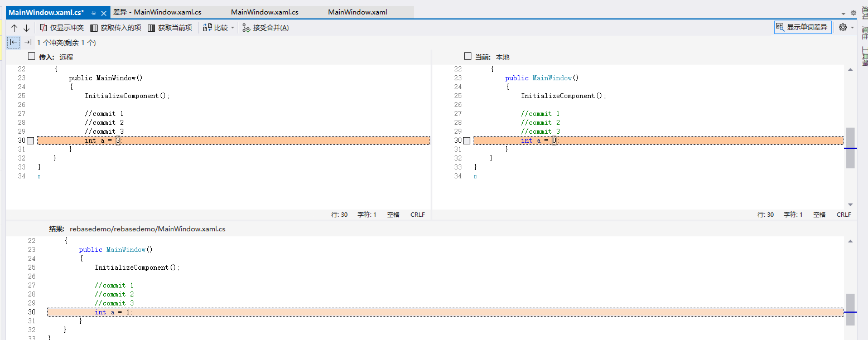Click '空格' in the current pane status
This screenshot has height=340, width=868.
(x=819, y=215)
